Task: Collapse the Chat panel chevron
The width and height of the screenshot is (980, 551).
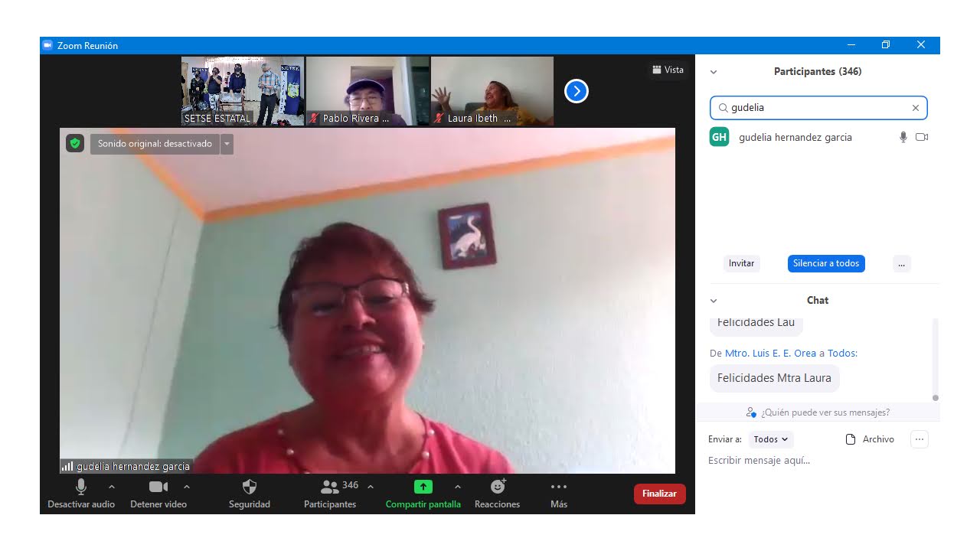Action: tap(714, 301)
